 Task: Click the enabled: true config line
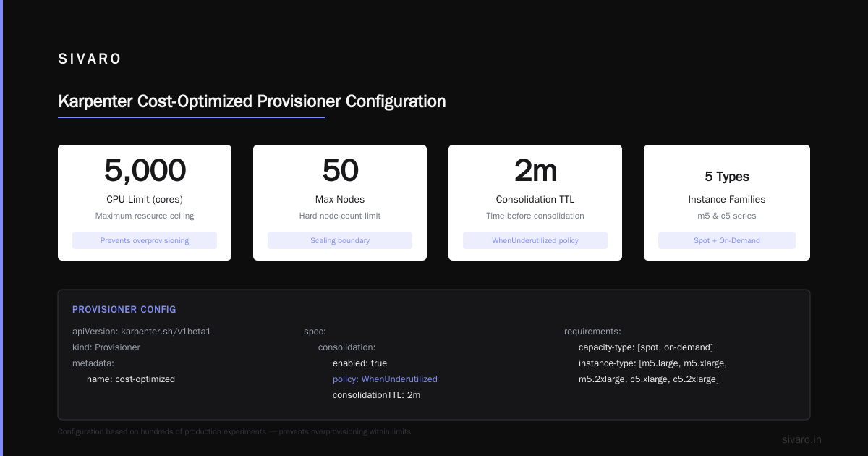pyautogui.click(x=359, y=363)
